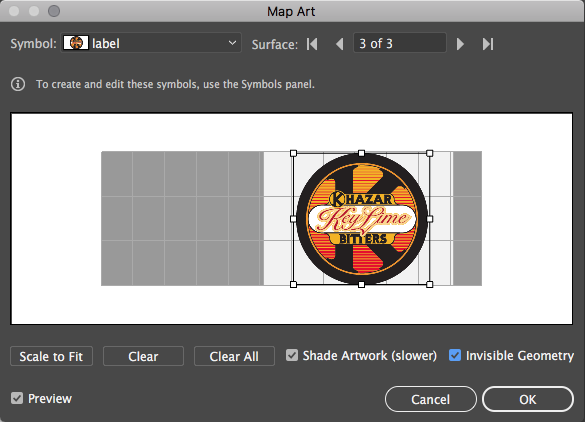Click the info icon beside the hint
The width and height of the screenshot is (585, 422).
coord(18,84)
